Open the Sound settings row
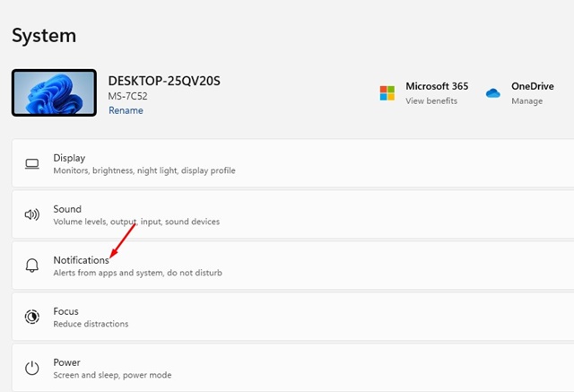Viewport: 574px width, 392px height. pos(293,214)
